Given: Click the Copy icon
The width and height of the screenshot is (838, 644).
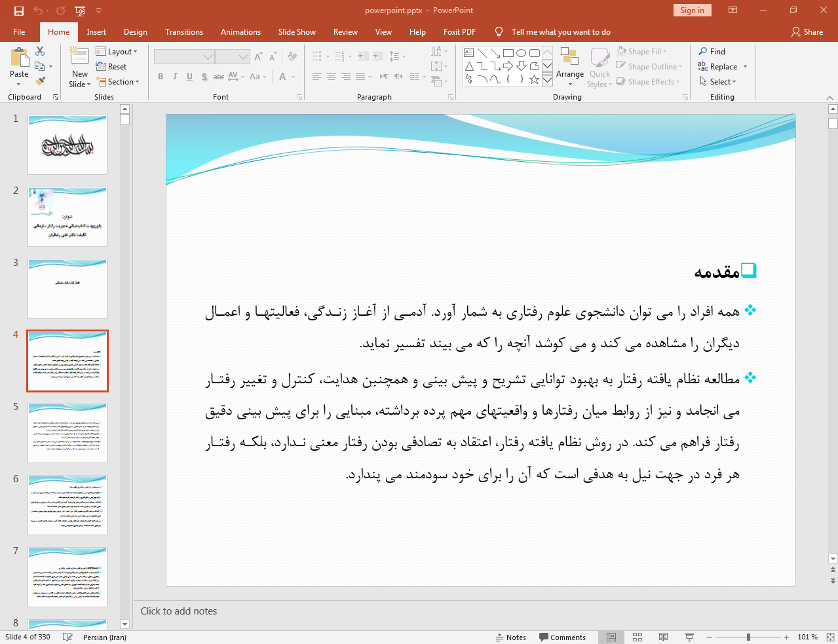Looking at the screenshot, I should (x=40, y=66).
